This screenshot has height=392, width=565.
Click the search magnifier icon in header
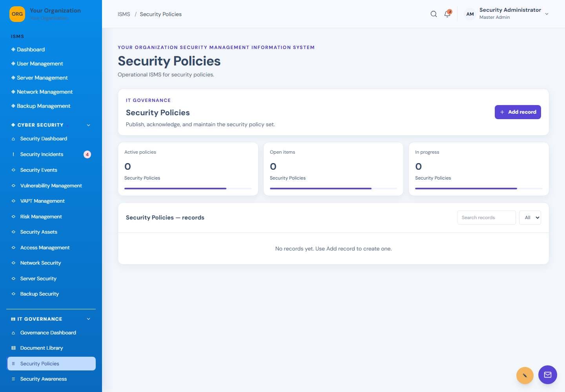tap(434, 14)
